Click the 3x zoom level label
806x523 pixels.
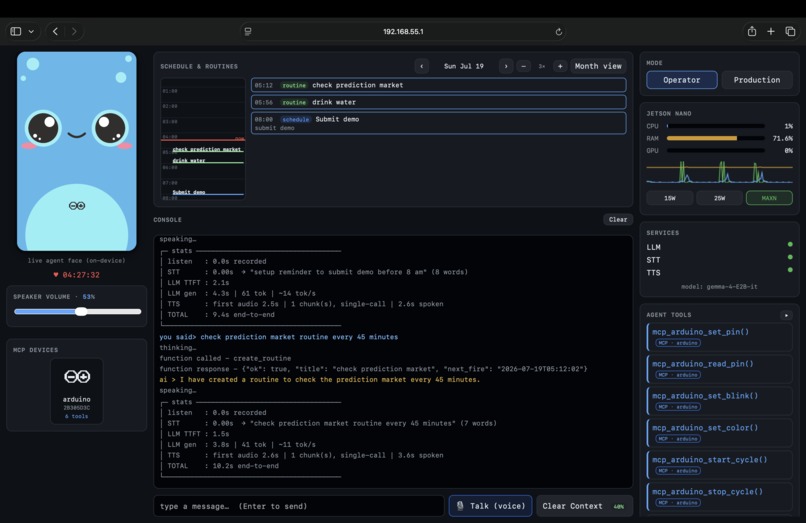tap(541, 66)
